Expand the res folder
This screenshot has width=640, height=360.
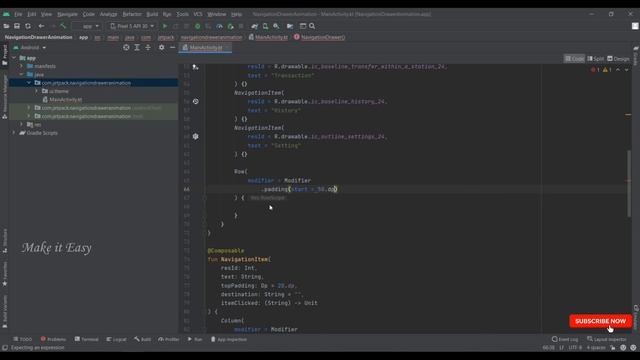21,124
